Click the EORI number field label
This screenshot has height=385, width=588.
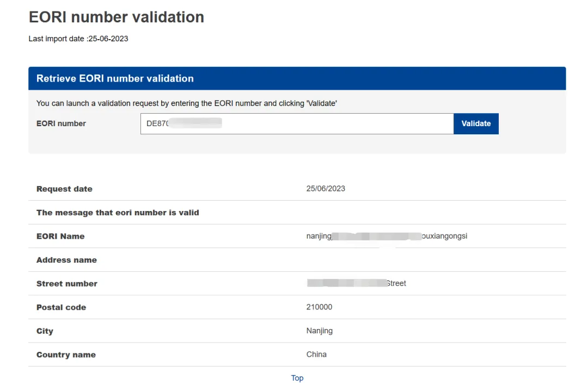click(x=61, y=123)
